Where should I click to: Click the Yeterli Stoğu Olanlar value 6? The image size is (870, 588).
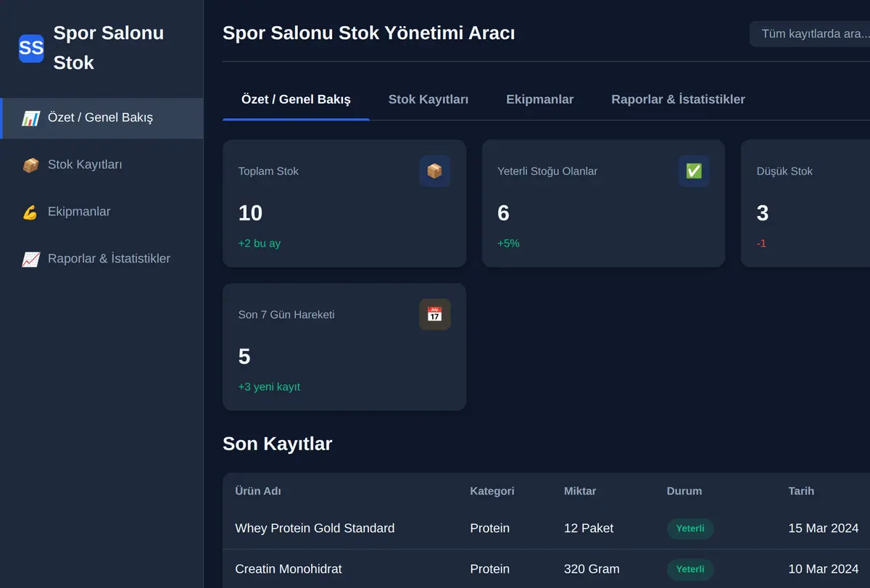click(x=503, y=213)
